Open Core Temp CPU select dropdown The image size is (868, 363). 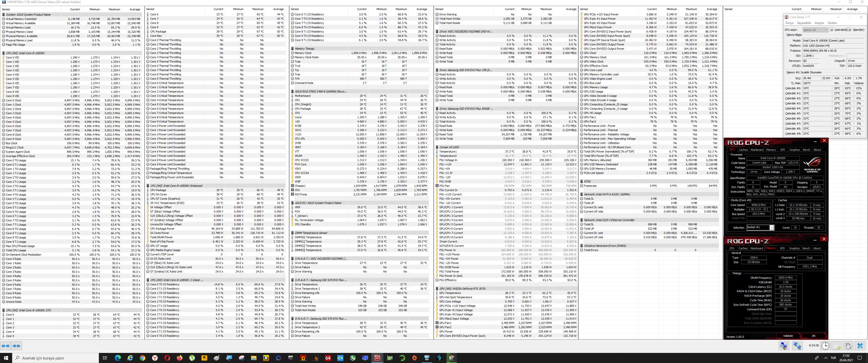coord(815,30)
